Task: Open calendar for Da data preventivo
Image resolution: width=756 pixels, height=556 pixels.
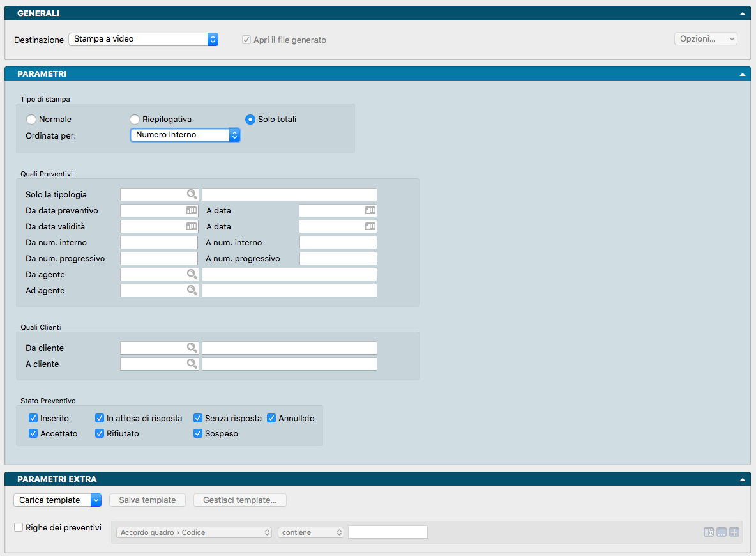Action: (x=192, y=210)
